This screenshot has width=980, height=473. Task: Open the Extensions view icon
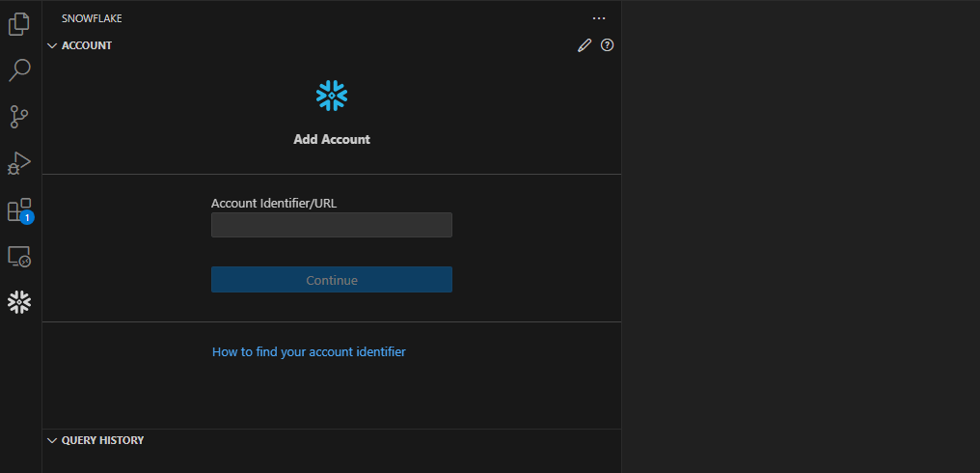point(19,210)
